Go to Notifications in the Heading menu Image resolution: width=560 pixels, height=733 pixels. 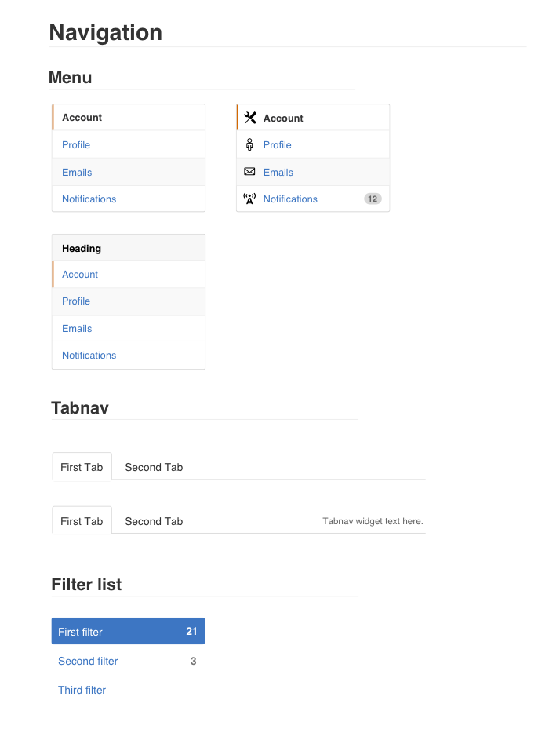[89, 356]
